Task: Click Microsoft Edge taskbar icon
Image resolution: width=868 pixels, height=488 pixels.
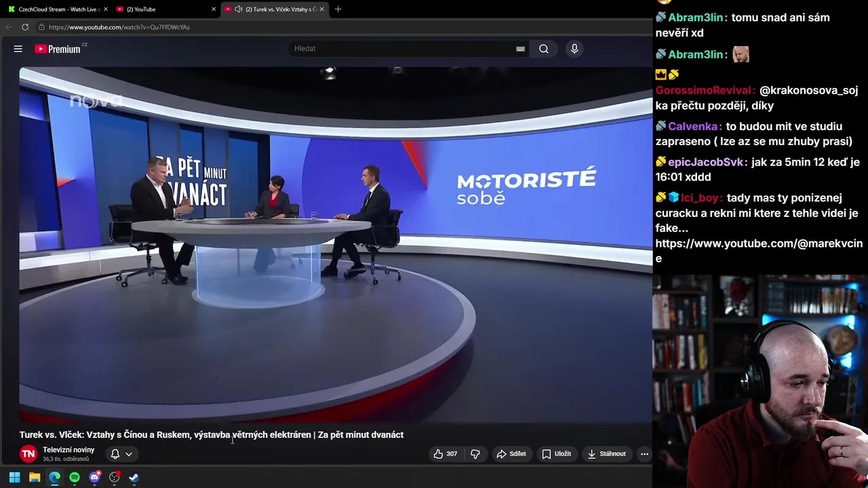Action: [55, 477]
